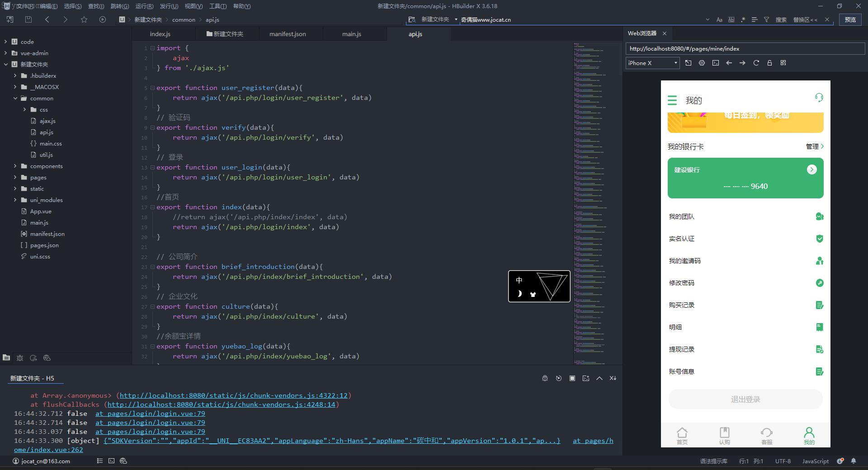Click the debug bug icon in console panel
This screenshot has width=868, height=470.
pyautogui.click(x=545, y=378)
